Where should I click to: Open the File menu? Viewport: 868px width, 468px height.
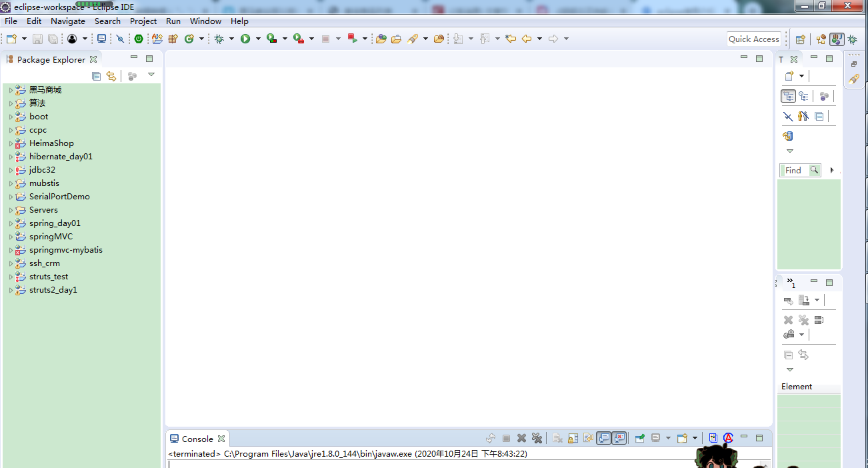(x=11, y=21)
